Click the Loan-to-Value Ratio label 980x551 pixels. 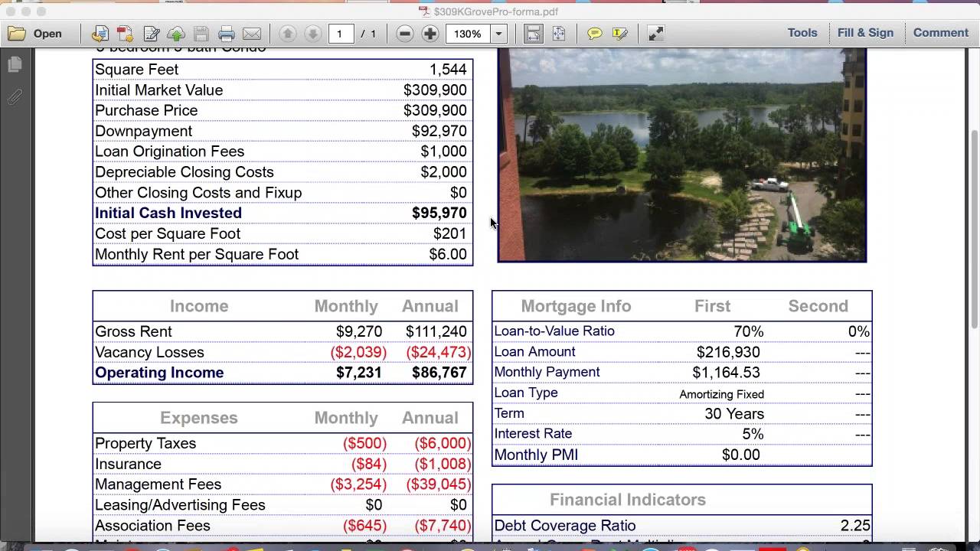point(554,331)
